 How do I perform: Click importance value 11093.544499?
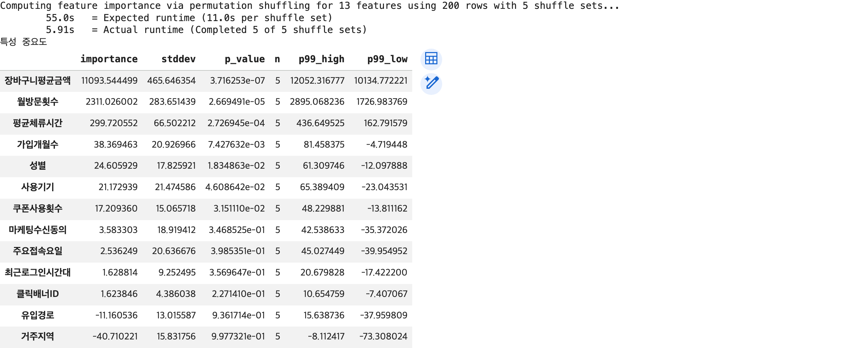pyautogui.click(x=109, y=81)
